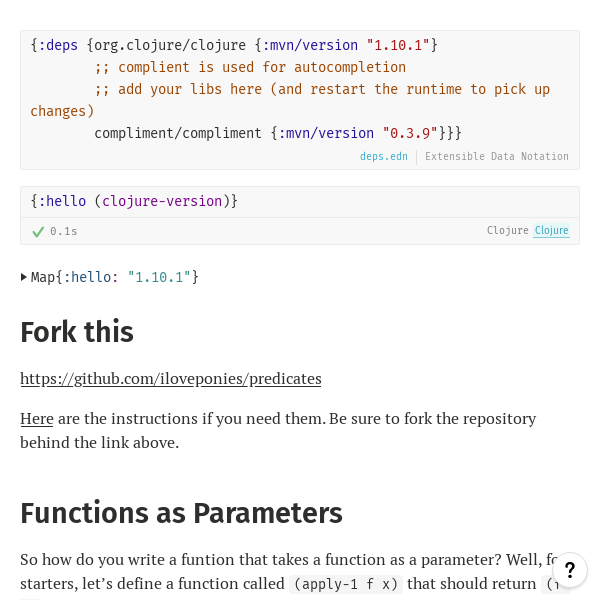
Task: Click the "0.3.9" compliment version string
Action: tap(409, 133)
